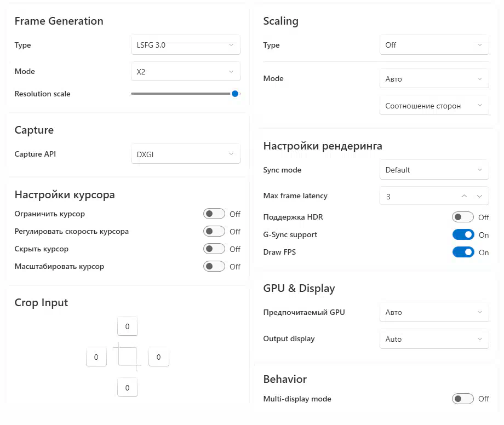
Task: Open Frame Generation Type dropdown LSFG 3.0
Action: pos(186,45)
